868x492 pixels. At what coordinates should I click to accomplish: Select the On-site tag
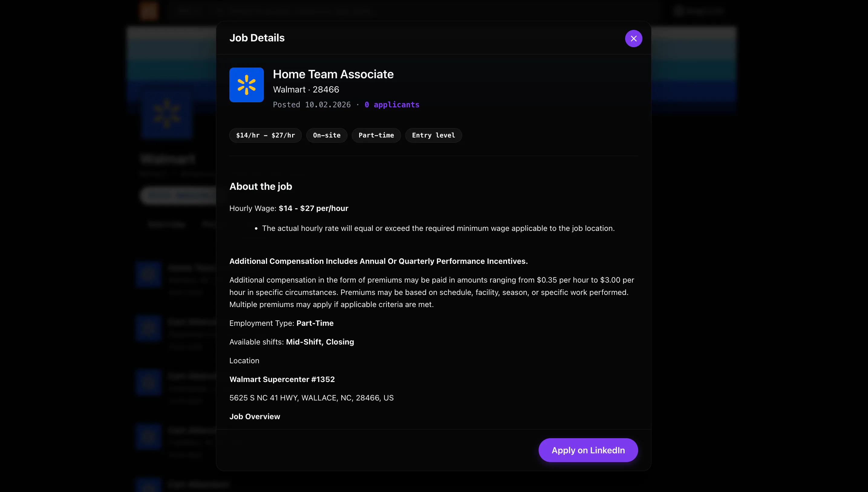327,135
